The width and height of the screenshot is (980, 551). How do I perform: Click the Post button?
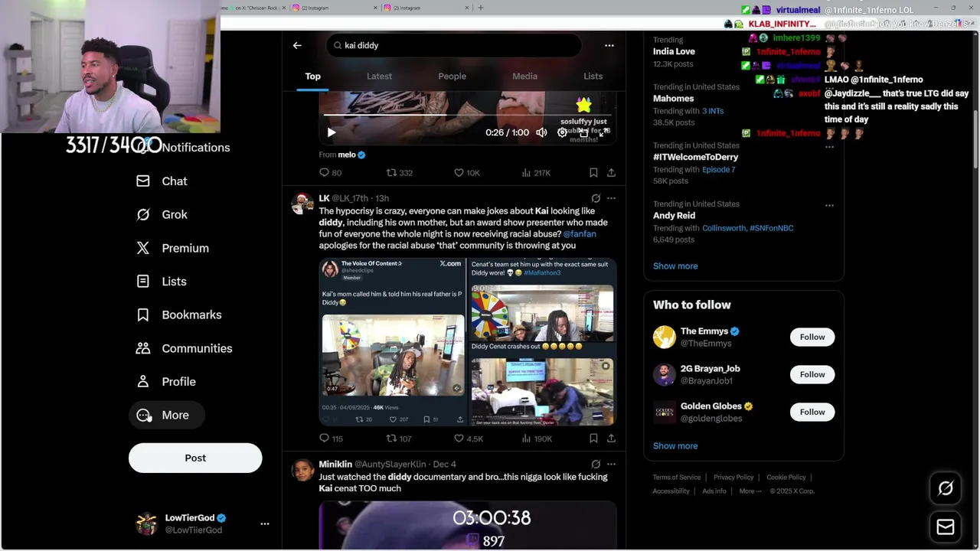tap(195, 458)
